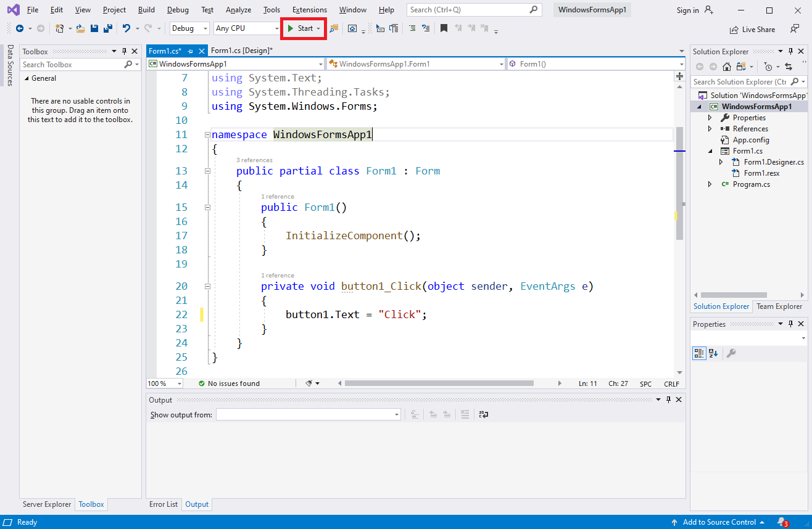Click the notifications bell in status bar

[782, 522]
